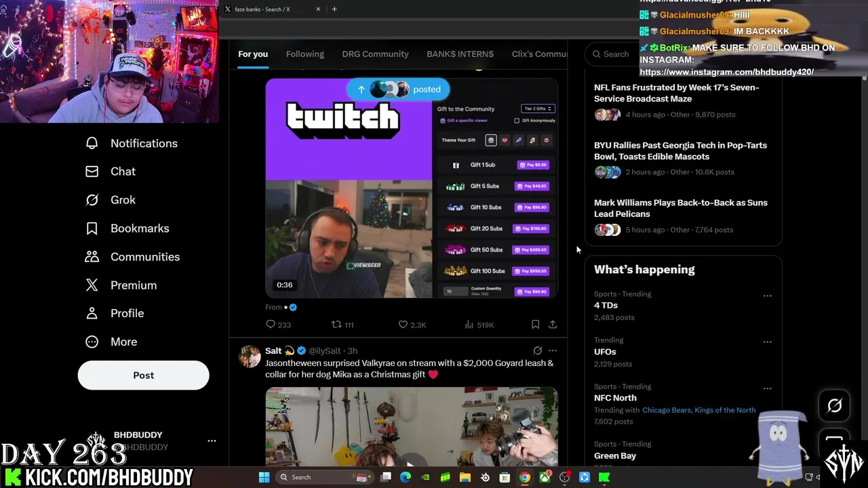
Task: Open the Kick app on the taskbar
Action: [604, 477]
